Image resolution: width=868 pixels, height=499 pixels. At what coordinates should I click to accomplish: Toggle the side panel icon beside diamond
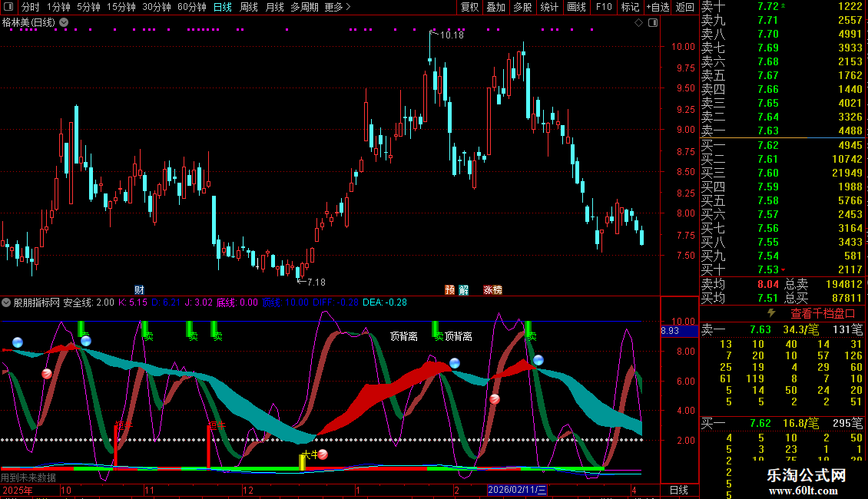(653, 23)
